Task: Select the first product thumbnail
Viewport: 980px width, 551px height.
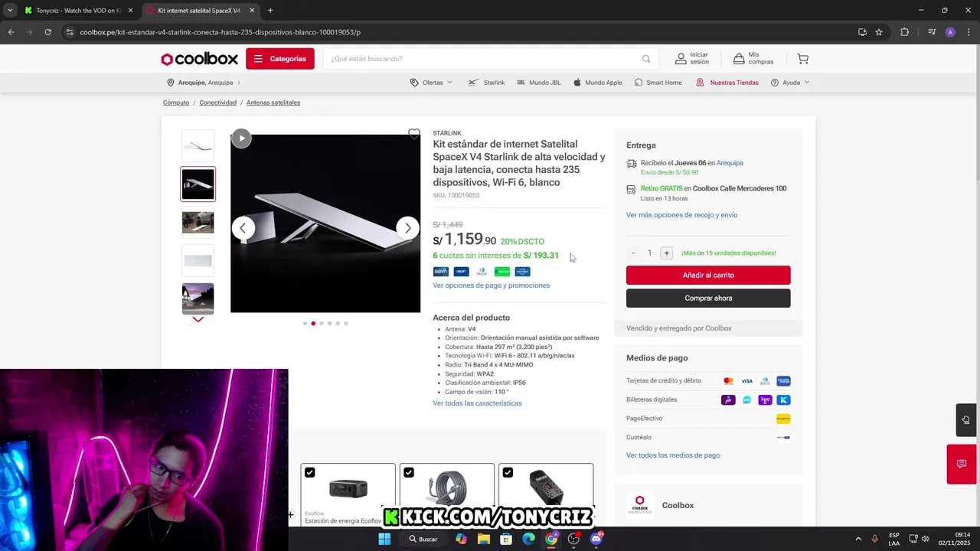Action: (198, 145)
